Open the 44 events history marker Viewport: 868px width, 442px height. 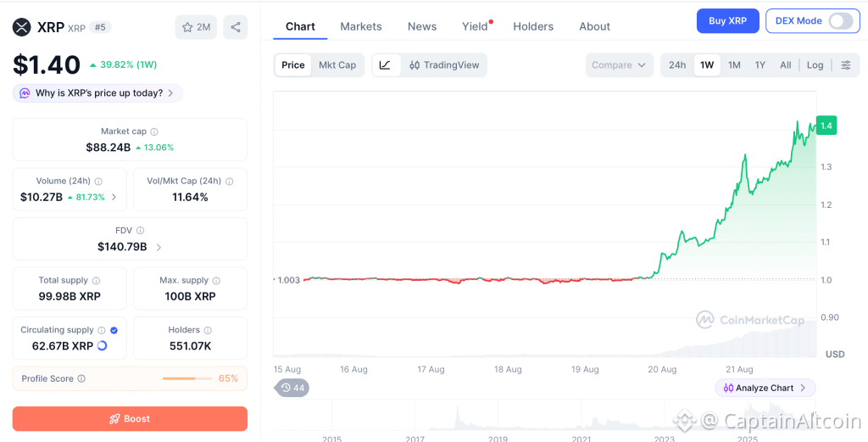[292, 388]
